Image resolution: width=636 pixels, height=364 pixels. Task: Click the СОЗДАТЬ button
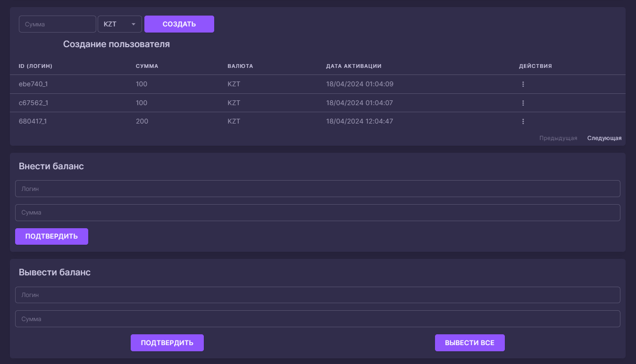pos(179,24)
